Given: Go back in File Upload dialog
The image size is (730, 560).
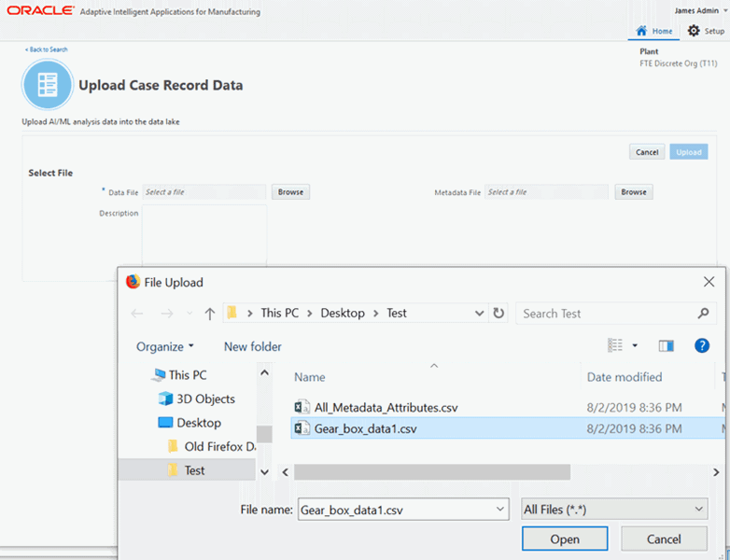Looking at the screenshot, I should [137, 314].
